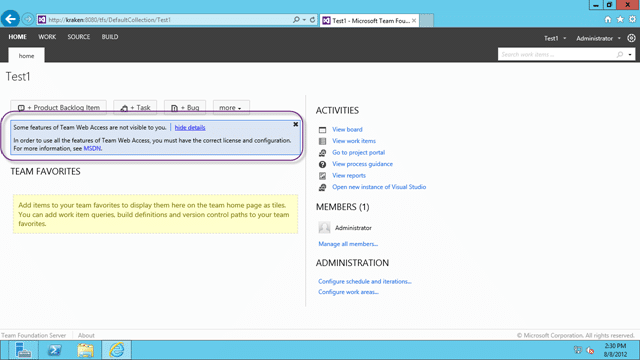
Task: Open TFS administration gear icon
Action: pos(631,38)
